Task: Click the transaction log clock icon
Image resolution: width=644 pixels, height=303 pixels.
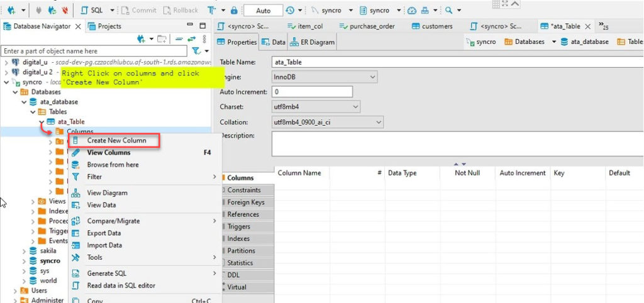Action: [290, 11]
